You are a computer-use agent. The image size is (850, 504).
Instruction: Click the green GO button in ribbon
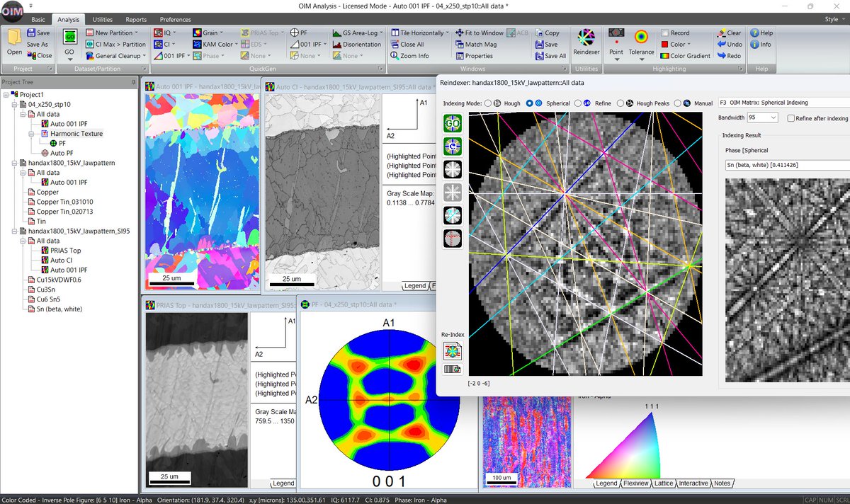(x=69, y=37)
